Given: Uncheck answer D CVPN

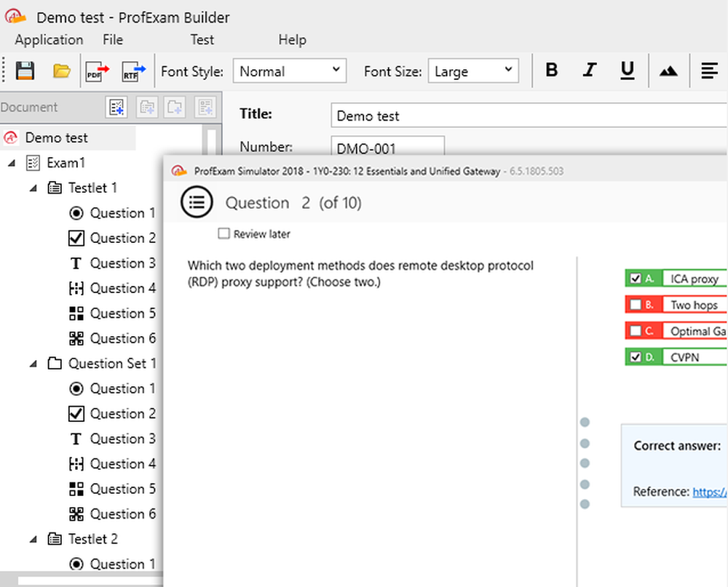Looking at the screenshot, I should click(x=635, y=357).
